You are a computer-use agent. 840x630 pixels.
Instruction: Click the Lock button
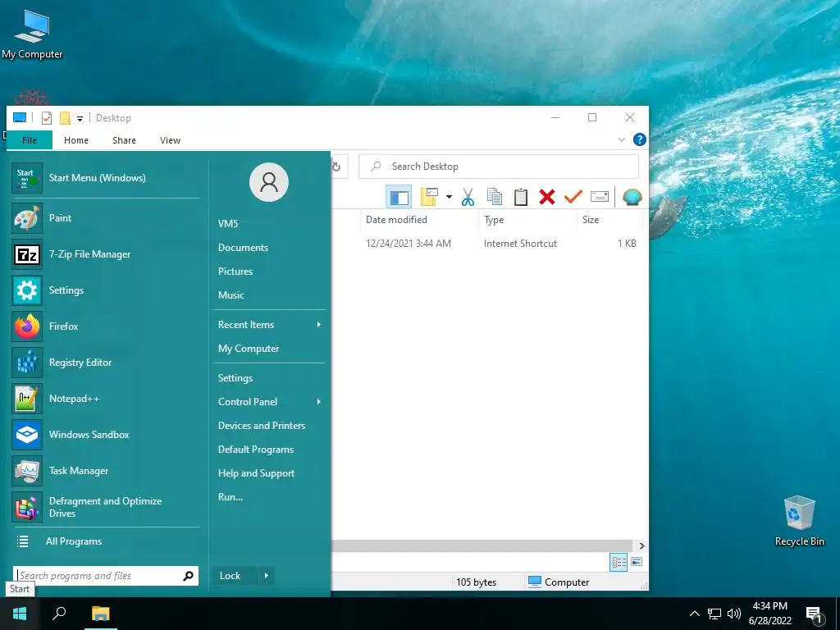coord(235,576)
